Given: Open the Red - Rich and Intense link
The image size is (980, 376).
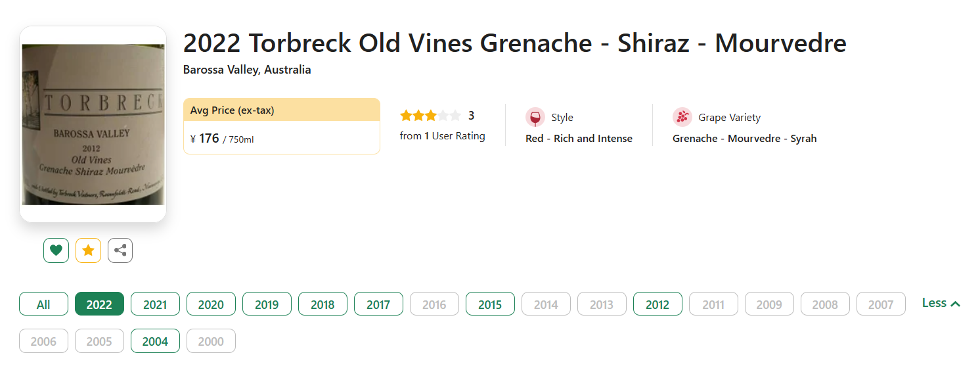Looking at the screenshot, I should point(579,139).
